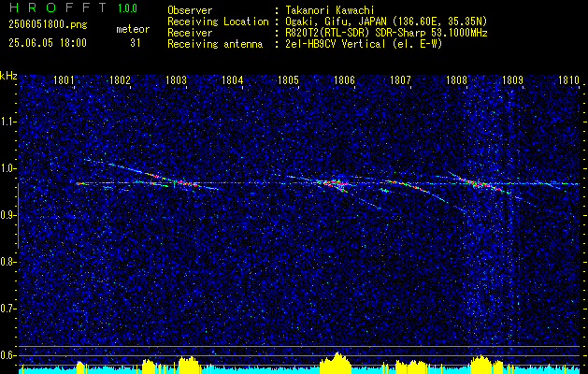Click the 0.9 kHz axis label
Viewport: 588px width, 374px height.
pos(7,215)
